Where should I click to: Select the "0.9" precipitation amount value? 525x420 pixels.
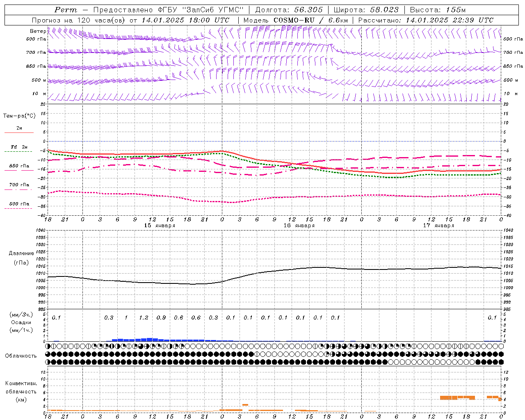[x=161, y=317]
